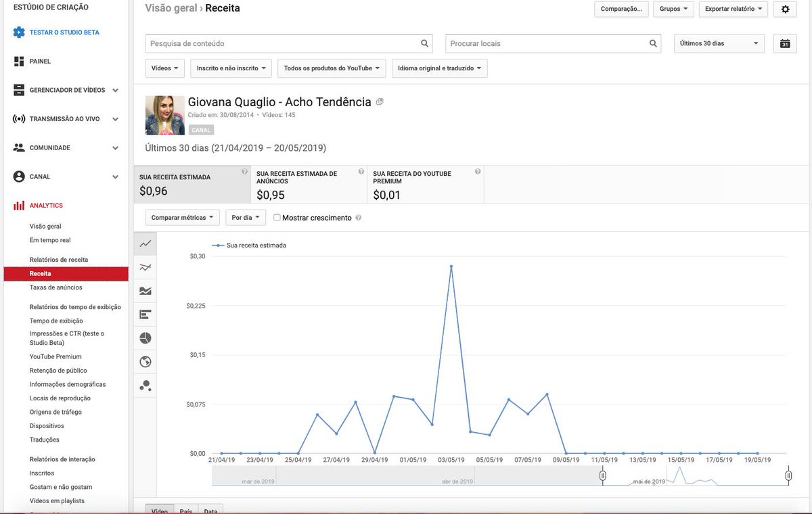Open the calendar date picker icon
This screenshot has width=812, height=514.
pos(785,43)
